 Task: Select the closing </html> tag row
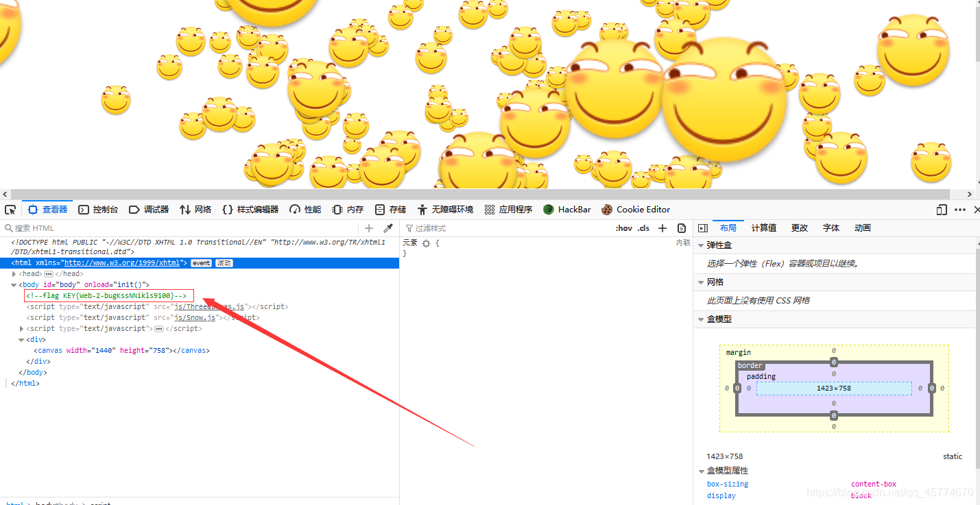point(25,384)
